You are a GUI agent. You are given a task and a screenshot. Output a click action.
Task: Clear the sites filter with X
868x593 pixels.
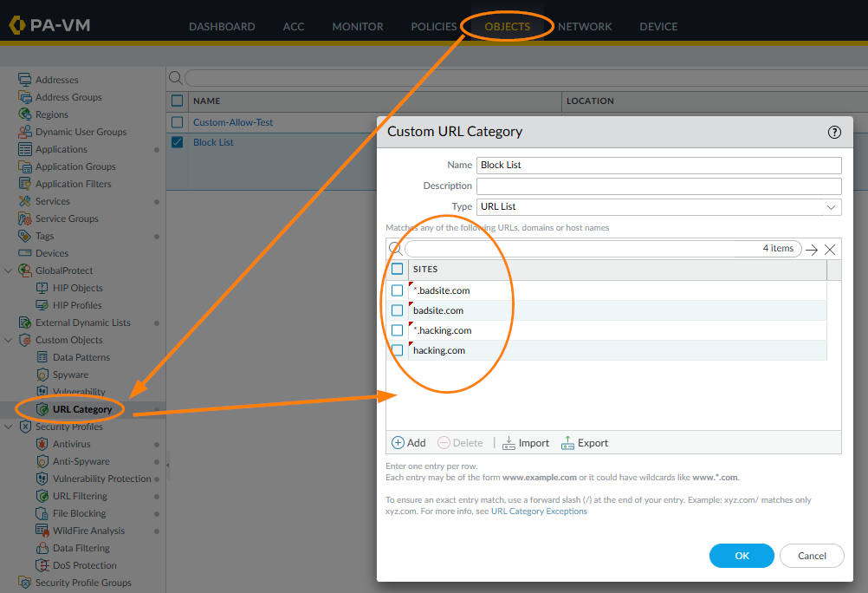(x=830, y=250)
